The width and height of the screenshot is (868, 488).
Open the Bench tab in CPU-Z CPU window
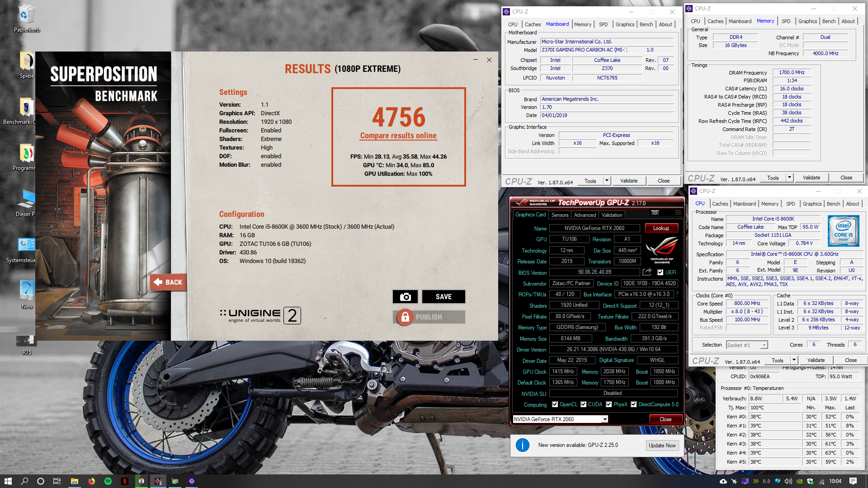[833, 204]
